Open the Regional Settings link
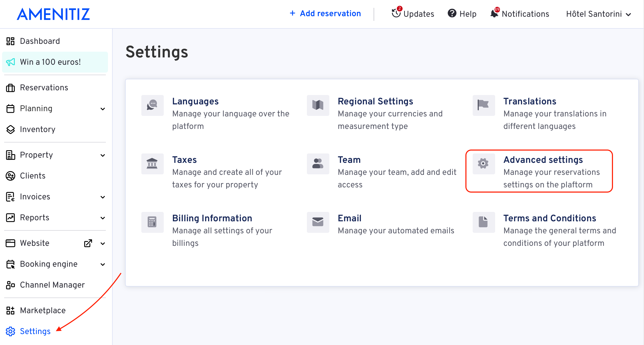 click(x=375, y=101)
